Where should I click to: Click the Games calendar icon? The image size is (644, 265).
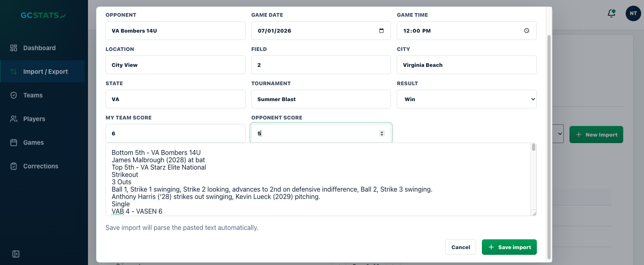(x=13, y=143)
